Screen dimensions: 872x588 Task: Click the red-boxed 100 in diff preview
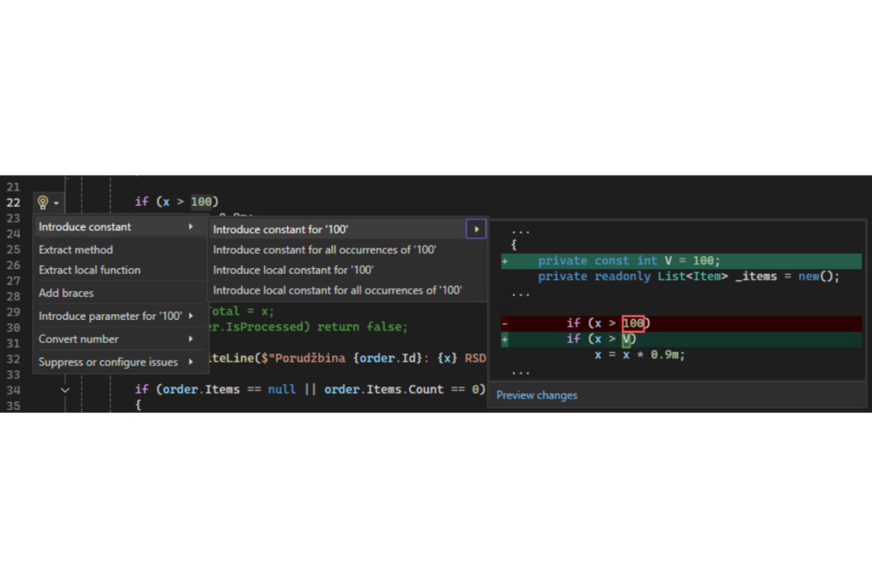[633, 323]
